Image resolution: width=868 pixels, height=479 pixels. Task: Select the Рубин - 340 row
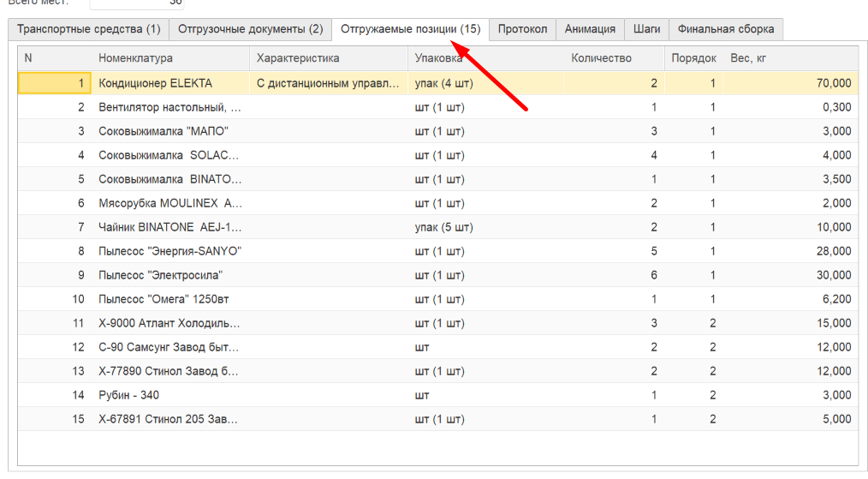click(438, 395)
